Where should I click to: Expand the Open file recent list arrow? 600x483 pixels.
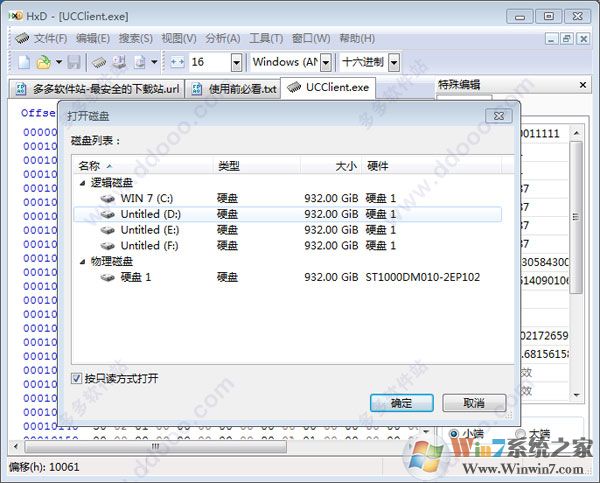click(x=59, y=62)
